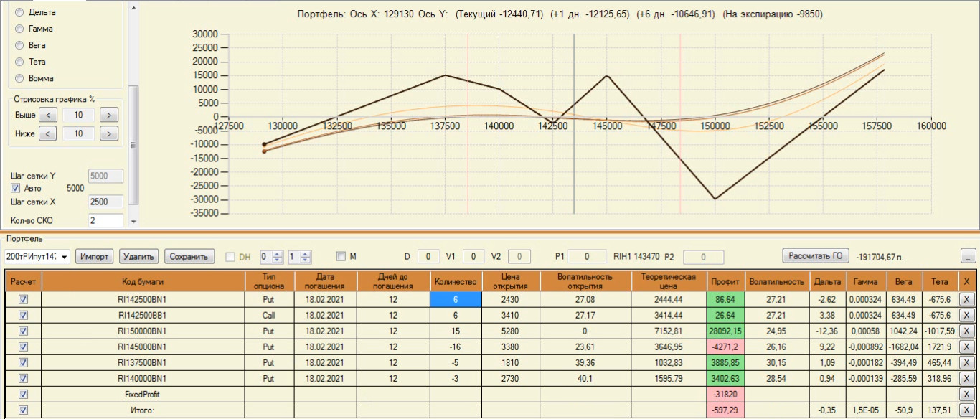The width and height of the screenshot is (980, 419).
Task: Uncheck Расчет for Итого row
Action: pyautogui.click(x=23, y=410)
